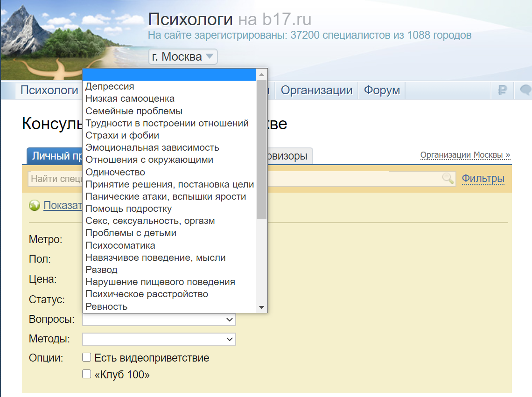This screenshot has height=397, width=532.
Task: Tick the «Клуб 100» checkbox
Action: [86, 374]
